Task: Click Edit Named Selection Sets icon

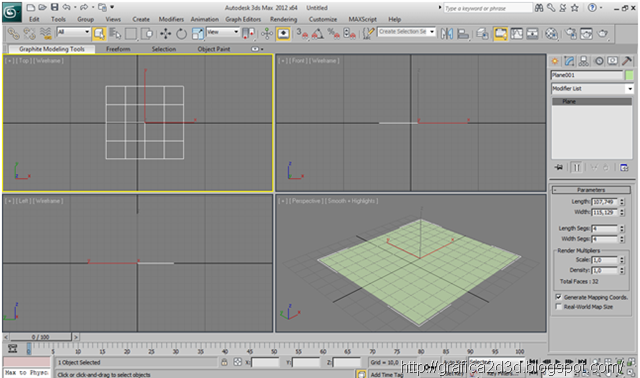Action: (369, 33)
